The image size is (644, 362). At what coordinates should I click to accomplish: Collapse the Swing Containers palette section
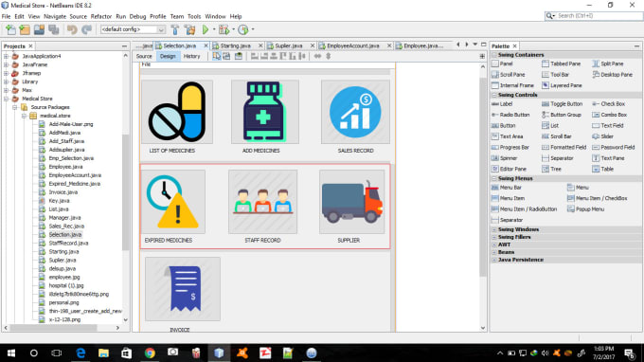(494, 55)
